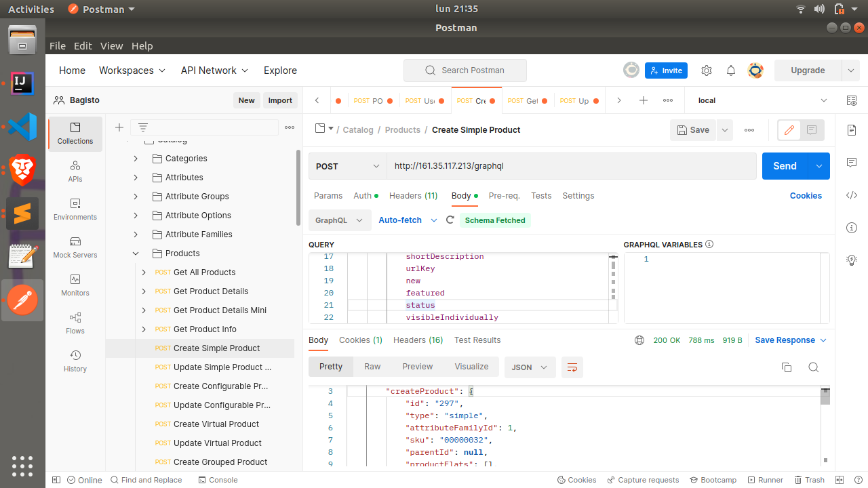Switch to edit mode pencil icon
The image size is (868, 488).
point(789,130)
